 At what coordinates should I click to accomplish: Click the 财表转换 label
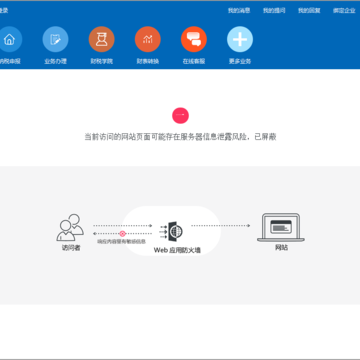coord(148,61)
